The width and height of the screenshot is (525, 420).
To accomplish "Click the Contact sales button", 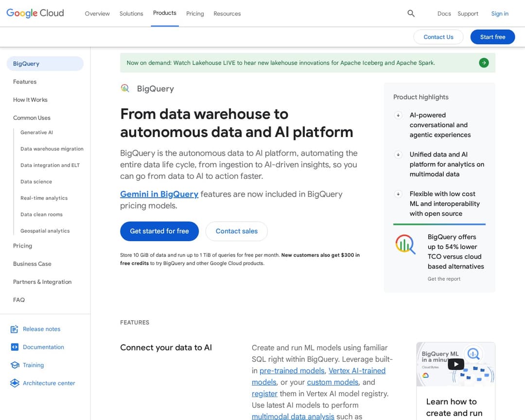I will tap(236, 231).
